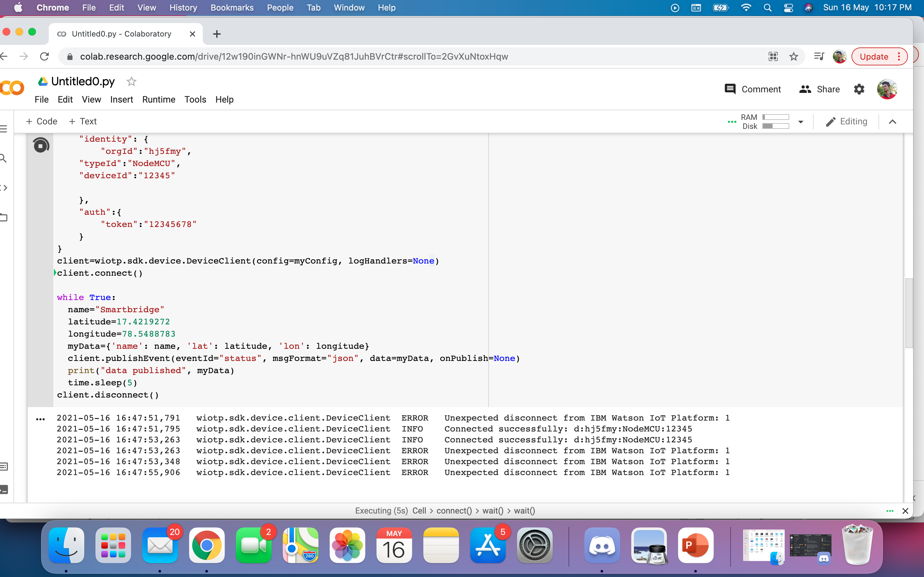Bookmark this page with star icon
Image resolution: width=924 pixels, height=577 pixels.
point(793,57)
